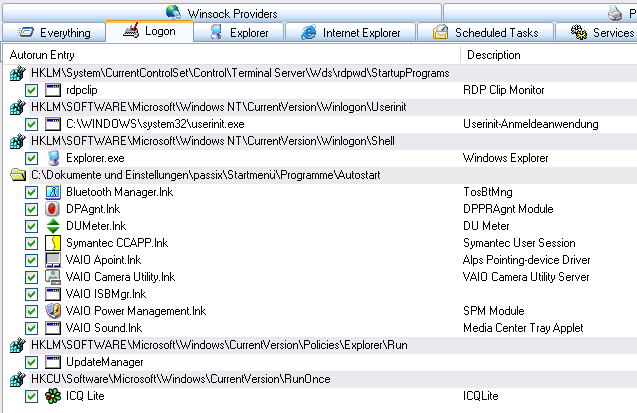Click the 'Userinit-Anmeldeanwendung' description
Viewport: 637px width, 413px height.
click(531, 124)
